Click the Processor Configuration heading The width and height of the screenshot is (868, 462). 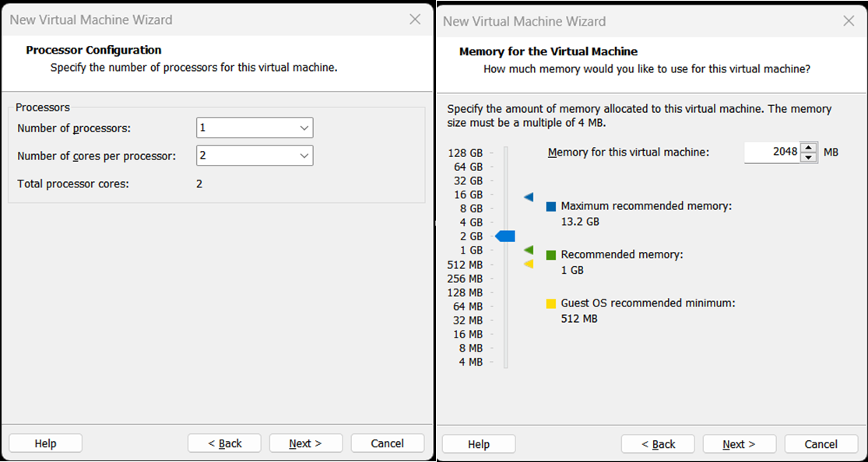(93, 50)
